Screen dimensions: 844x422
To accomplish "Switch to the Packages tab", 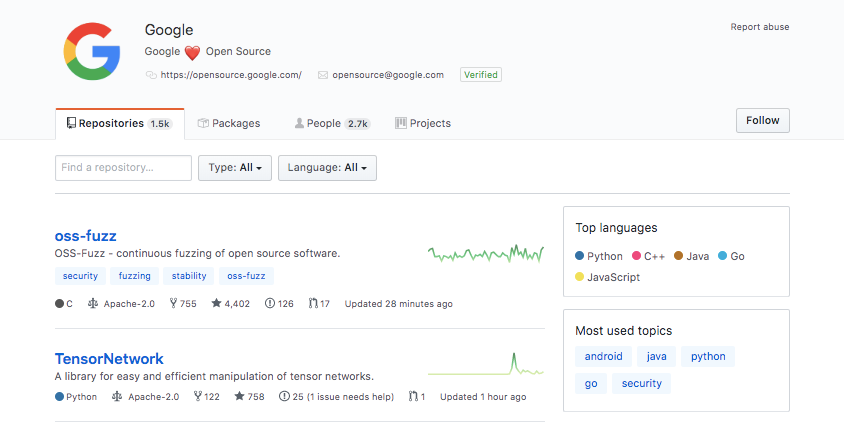I will tap(229, 124).
